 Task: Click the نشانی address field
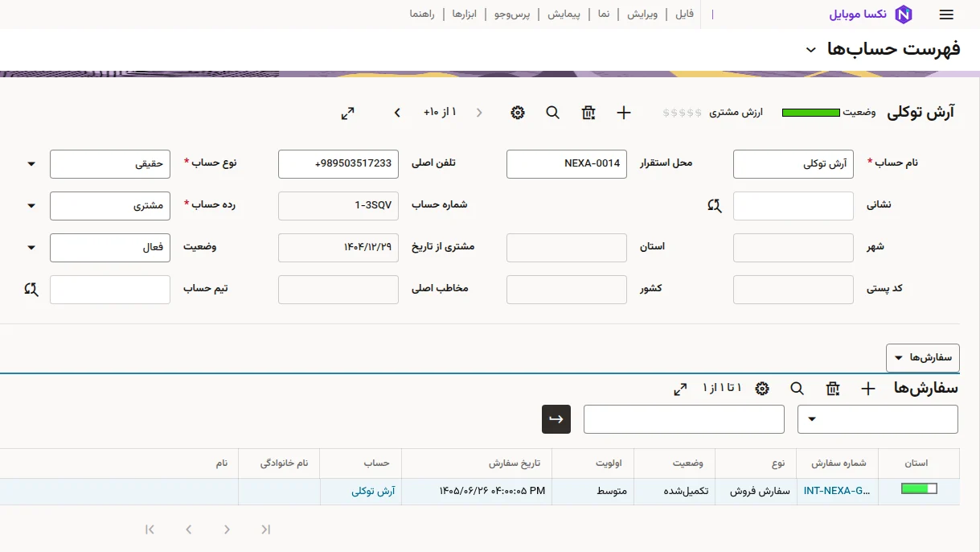pos(793,206)
